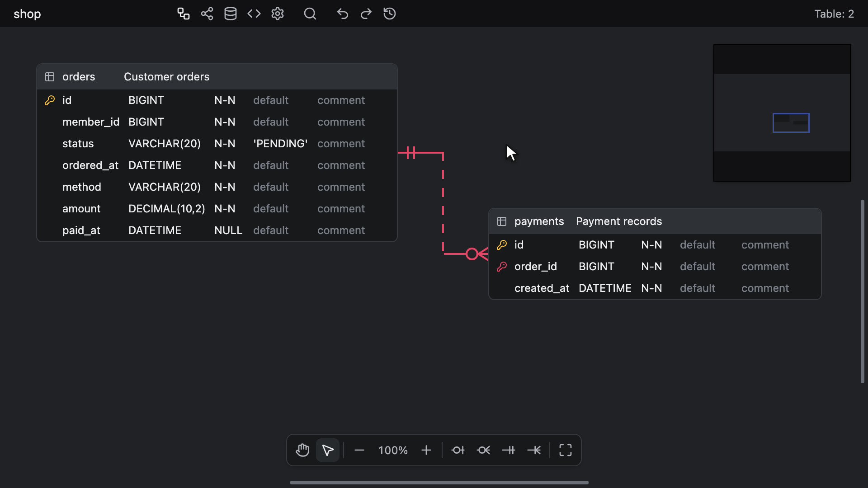Viewport: 868px width, 488px height.
Task: Zoom in with the plus button
Action: [426, 450]
